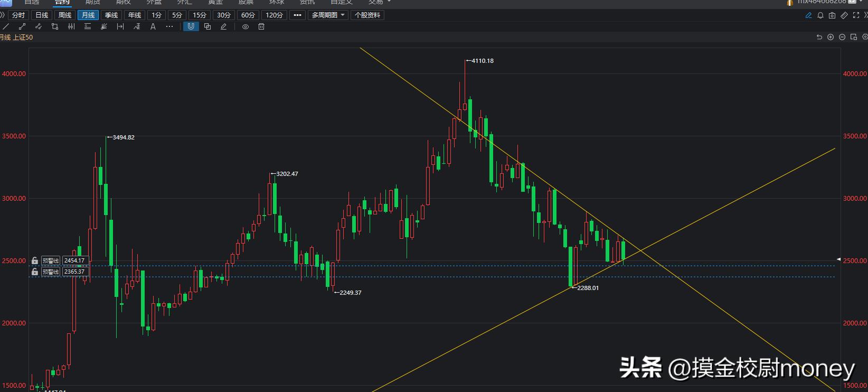This screenshot has height=392, width=868.
Task: Open 个股资料 stock information
Action: (x=367, y=15)
